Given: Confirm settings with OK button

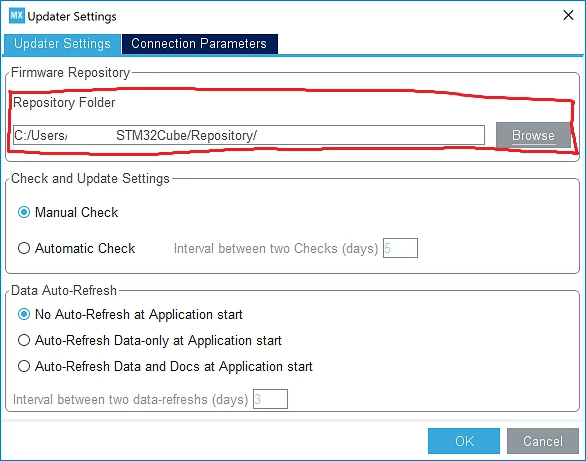Looking at the screenshot, I should pyautogui.click(x=464, y=441).
